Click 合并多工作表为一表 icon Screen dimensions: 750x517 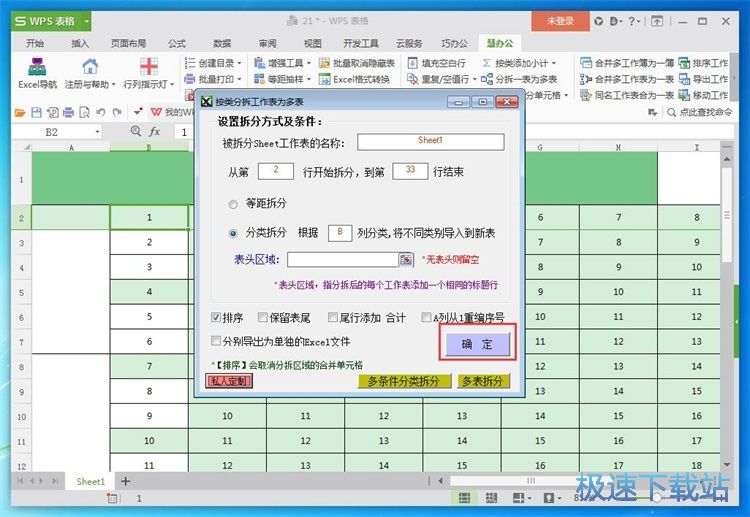(x=586, y=79)
